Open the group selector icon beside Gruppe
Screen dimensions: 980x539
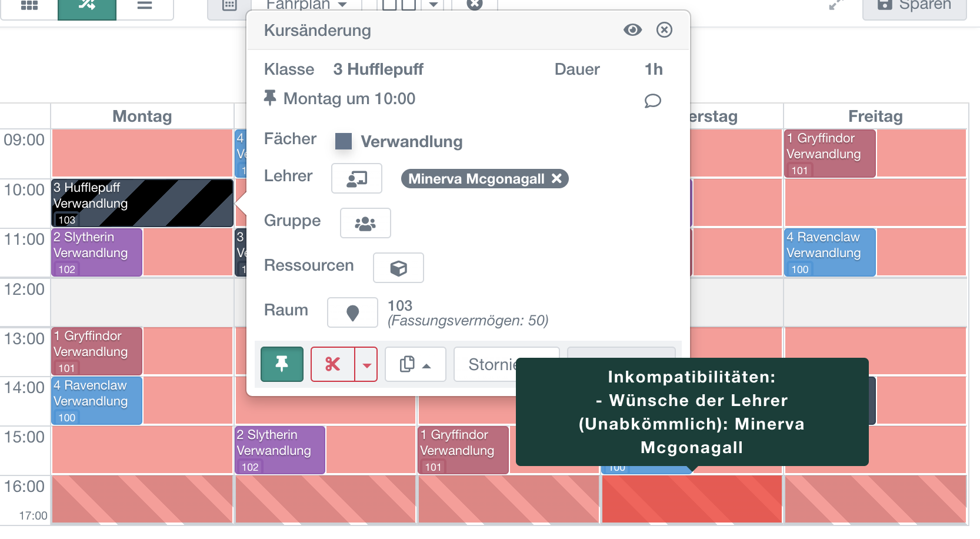click(x=365, y=223)
